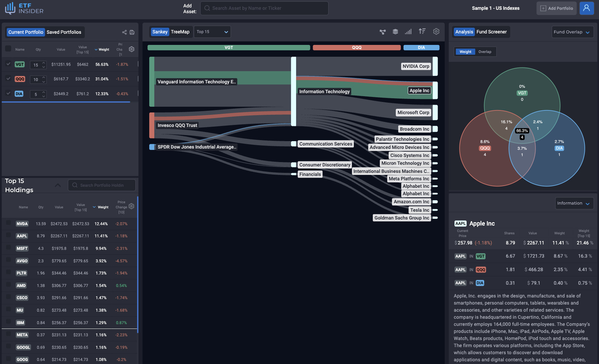Switch to the TreeMap tab
Viewport: 599px width, 364px height.
(x=180, y=32)
